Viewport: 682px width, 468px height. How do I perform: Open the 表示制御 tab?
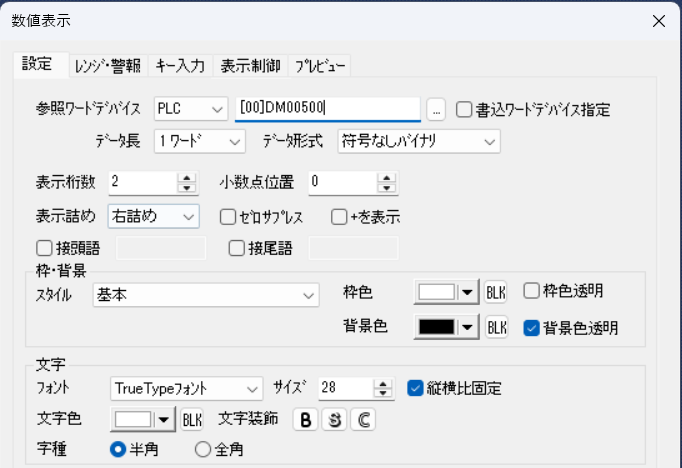click(250, 66)
